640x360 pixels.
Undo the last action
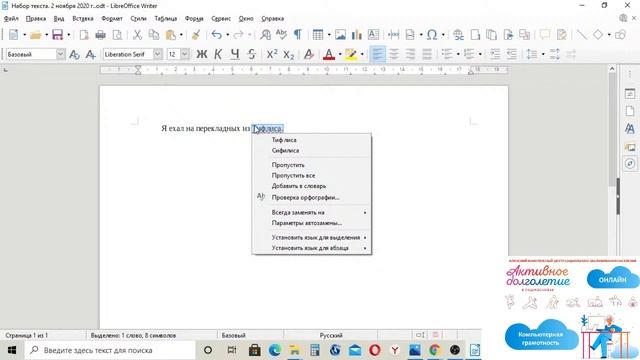(217, 35)
